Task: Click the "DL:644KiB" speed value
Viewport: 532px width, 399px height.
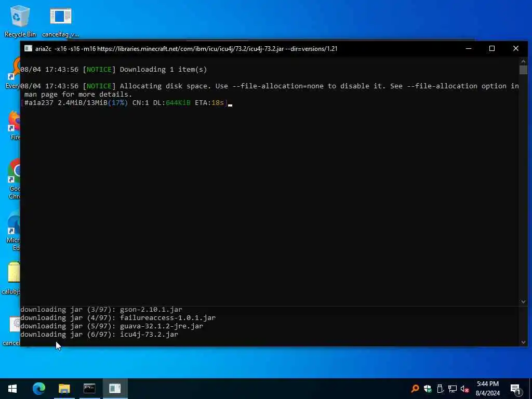Action: pos(171,102)
